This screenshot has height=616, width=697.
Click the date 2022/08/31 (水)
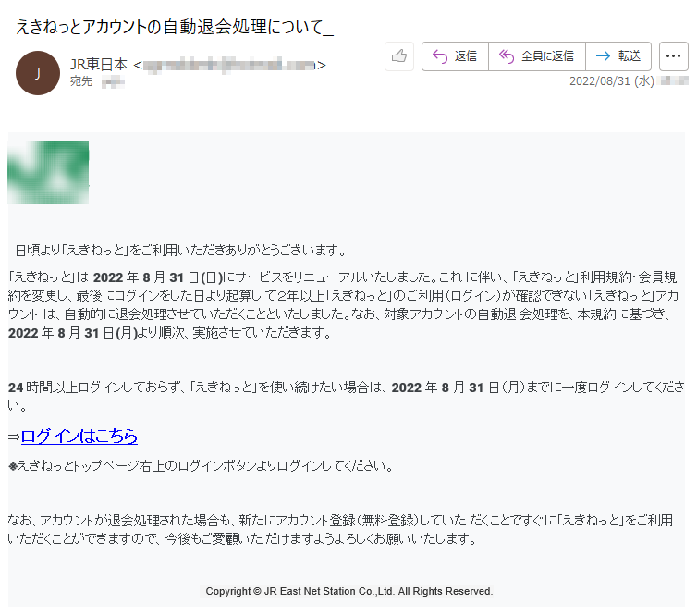click(612, 81)
